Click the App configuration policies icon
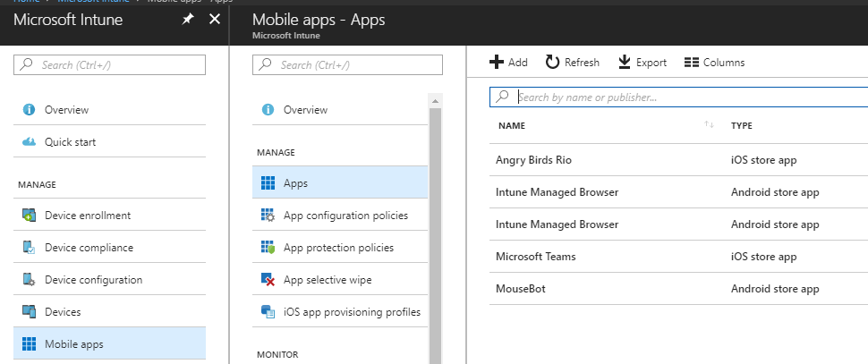This screenshot has height=364, width=868. click(268, 216)
